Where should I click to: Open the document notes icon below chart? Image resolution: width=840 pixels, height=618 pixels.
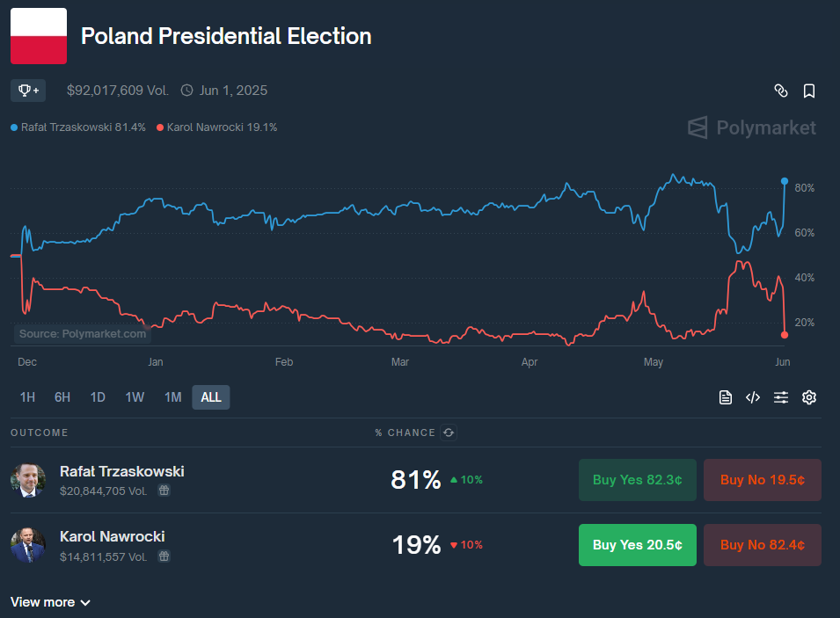(x=726, y=397)
